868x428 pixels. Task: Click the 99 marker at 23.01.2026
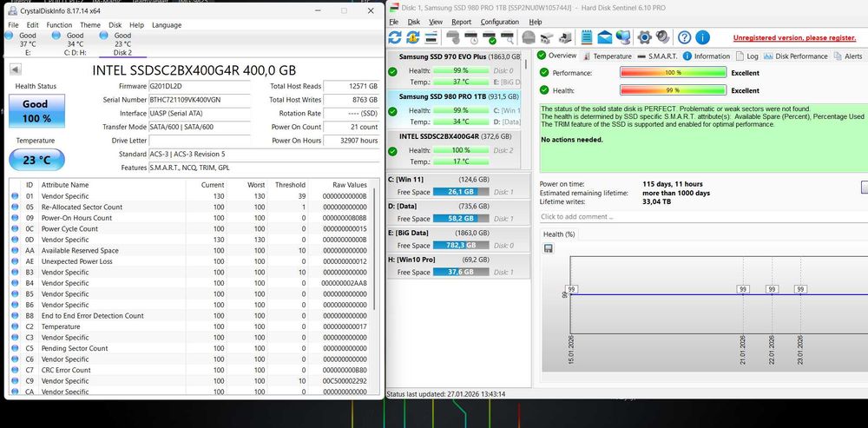pyautogui.click(x=800, y=289)
